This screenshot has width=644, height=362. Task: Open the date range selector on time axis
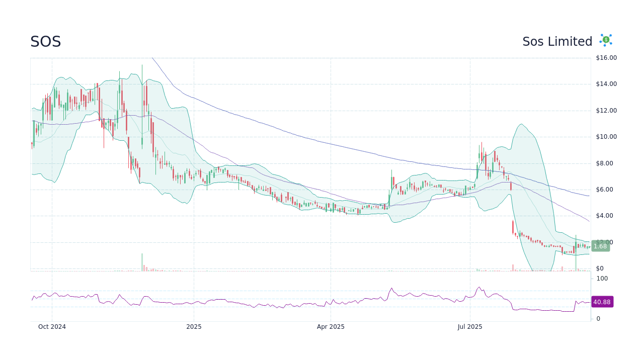pos(331,326)
